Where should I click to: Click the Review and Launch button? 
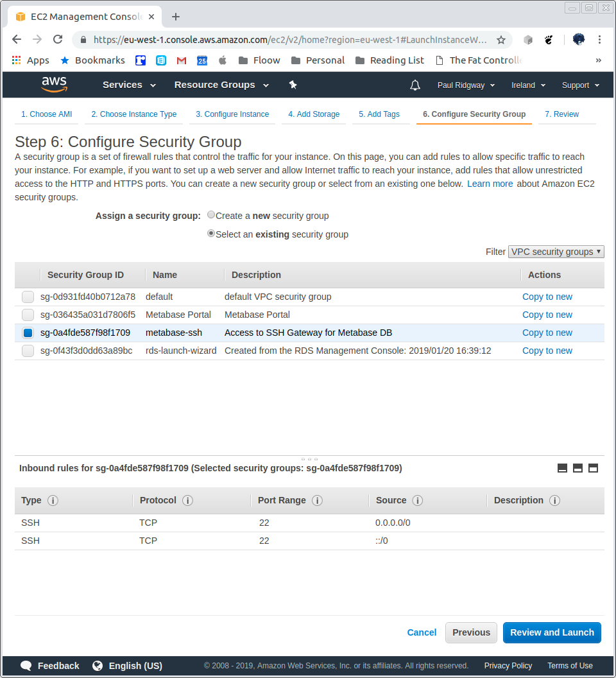point(552,632)
